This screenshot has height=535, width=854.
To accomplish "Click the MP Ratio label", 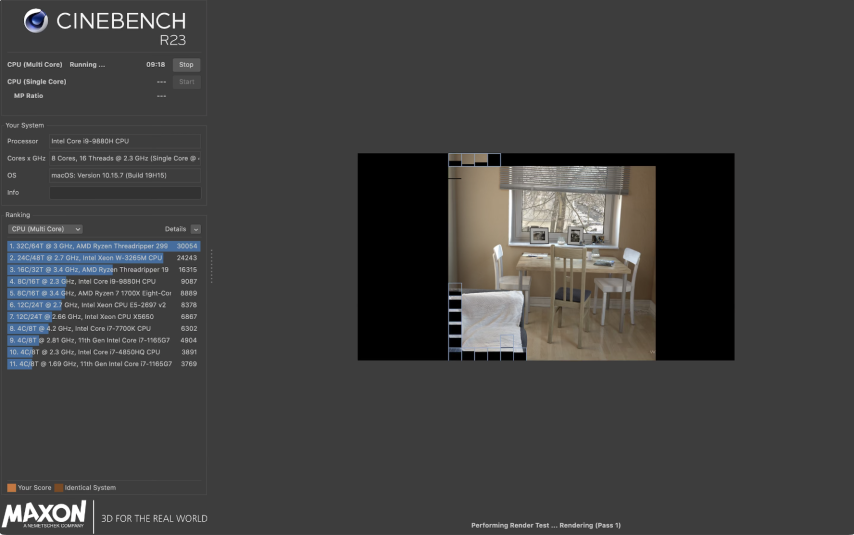I will tap(28, 96).
